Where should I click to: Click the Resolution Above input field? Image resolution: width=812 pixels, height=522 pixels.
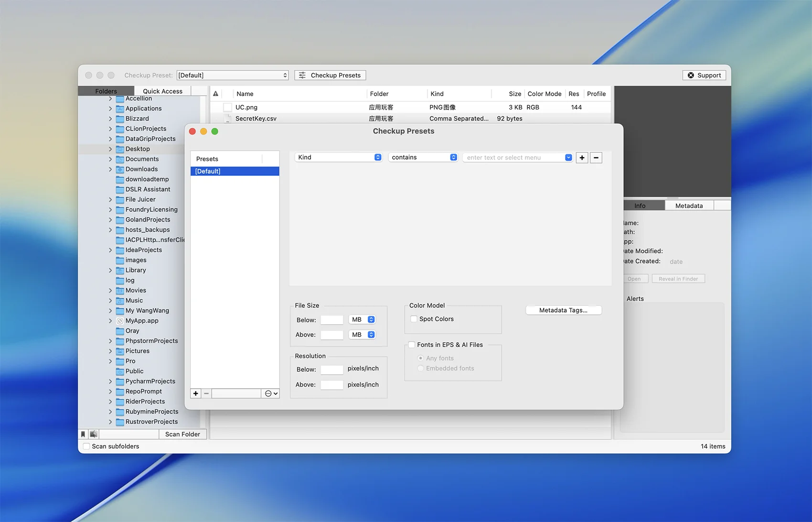click(332, 385)
